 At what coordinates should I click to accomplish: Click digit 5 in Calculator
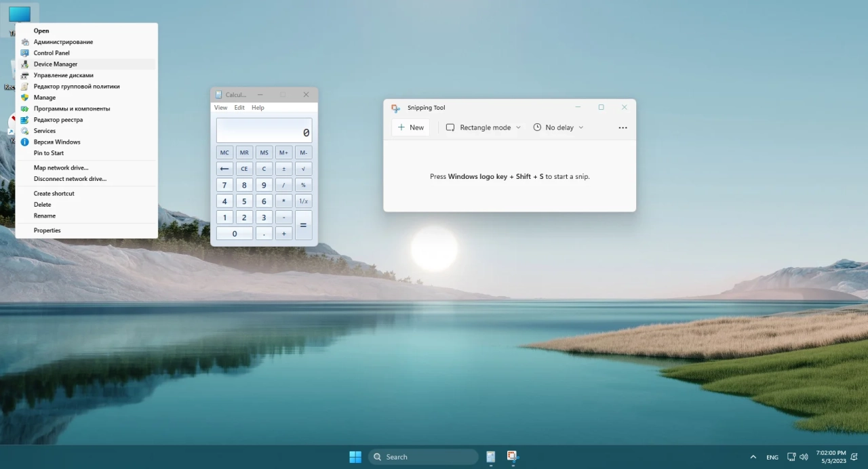244,201
